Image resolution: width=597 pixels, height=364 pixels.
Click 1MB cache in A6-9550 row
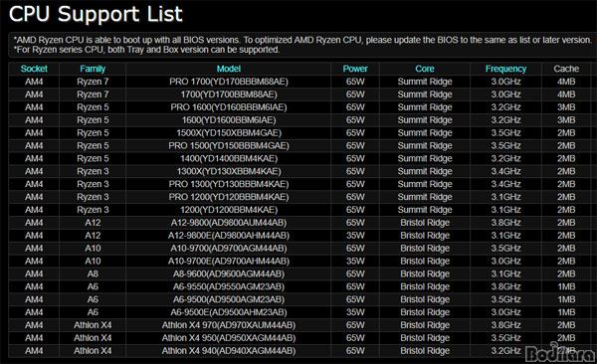[x=566, y=286]
